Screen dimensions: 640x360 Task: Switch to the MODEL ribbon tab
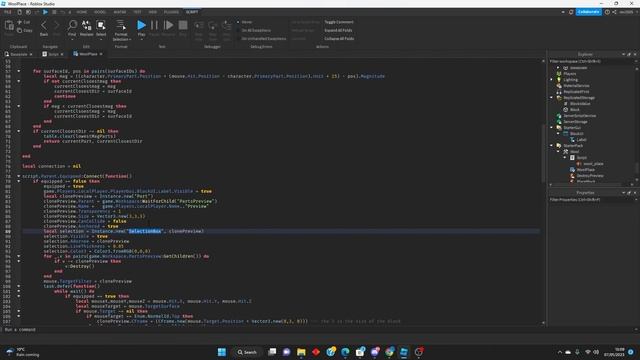(x=100, y=12)
